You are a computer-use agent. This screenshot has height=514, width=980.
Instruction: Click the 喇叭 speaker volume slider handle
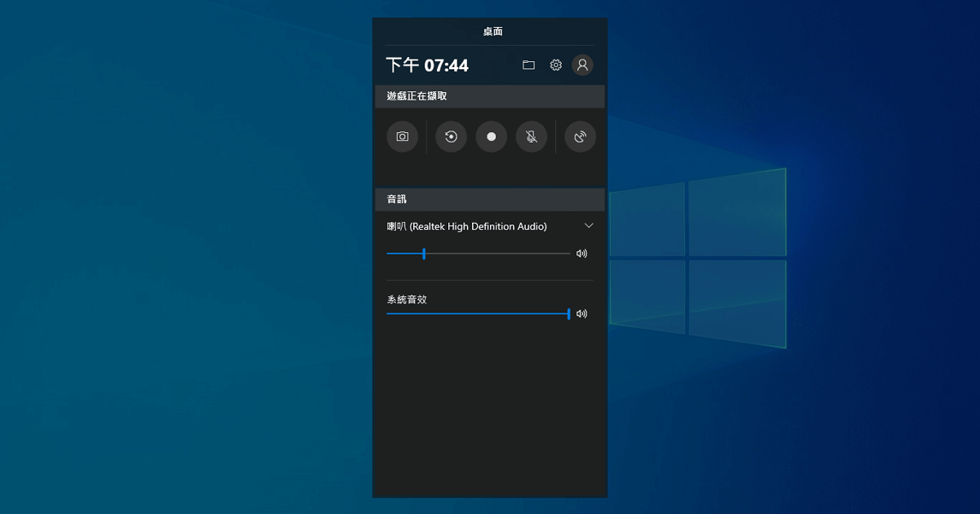424,254
